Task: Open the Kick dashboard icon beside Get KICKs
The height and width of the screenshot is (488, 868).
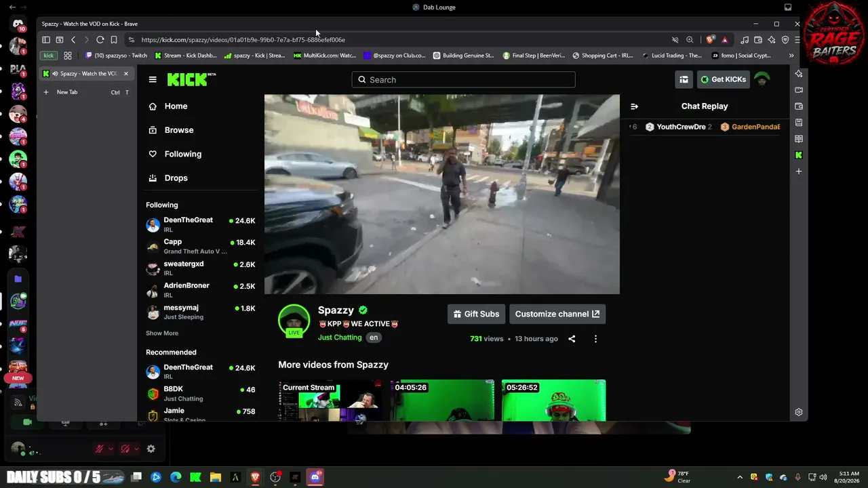Action: point(684,79)
